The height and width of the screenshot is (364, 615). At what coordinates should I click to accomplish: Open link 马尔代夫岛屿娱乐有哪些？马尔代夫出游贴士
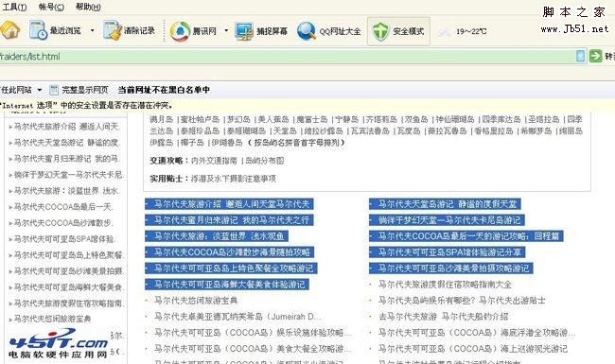pyautogui.click(x=462, y=301)
